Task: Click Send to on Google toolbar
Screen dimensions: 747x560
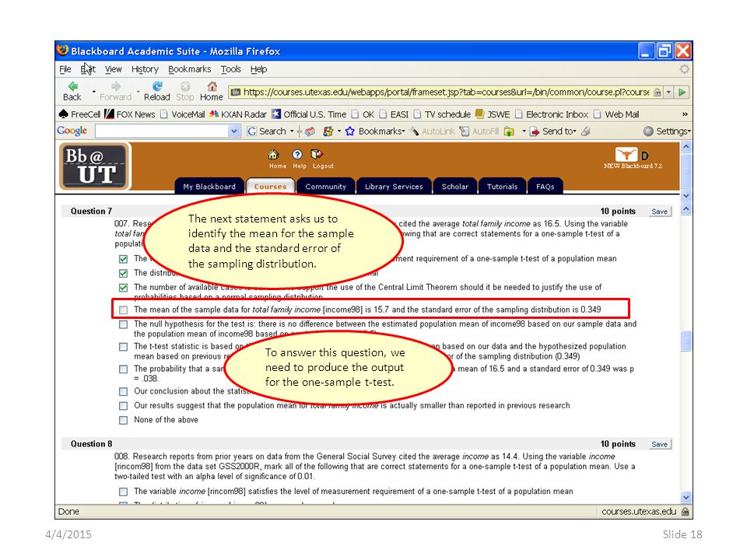Action: pos(553,131)
